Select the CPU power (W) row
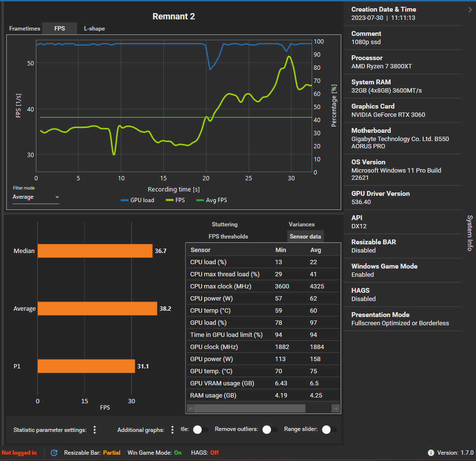Screen dimensions: 476x461 click(x=263, y=298)
